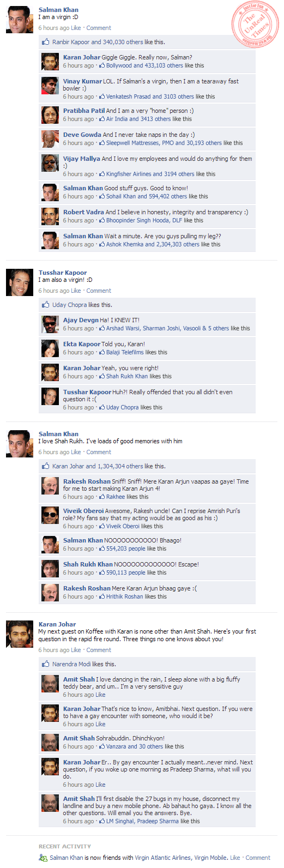Click friends icon in Recent Activity row
This screenshot has height=868, width=284.
coord(43,858)
